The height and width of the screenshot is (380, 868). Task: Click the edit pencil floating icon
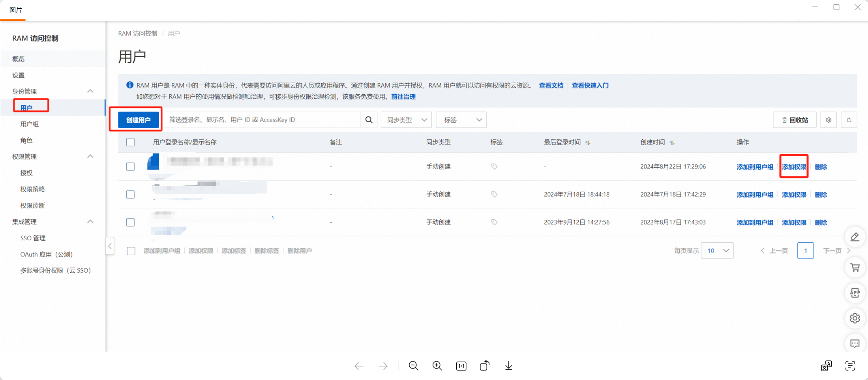pyautogui.click(x=855, y=237)
